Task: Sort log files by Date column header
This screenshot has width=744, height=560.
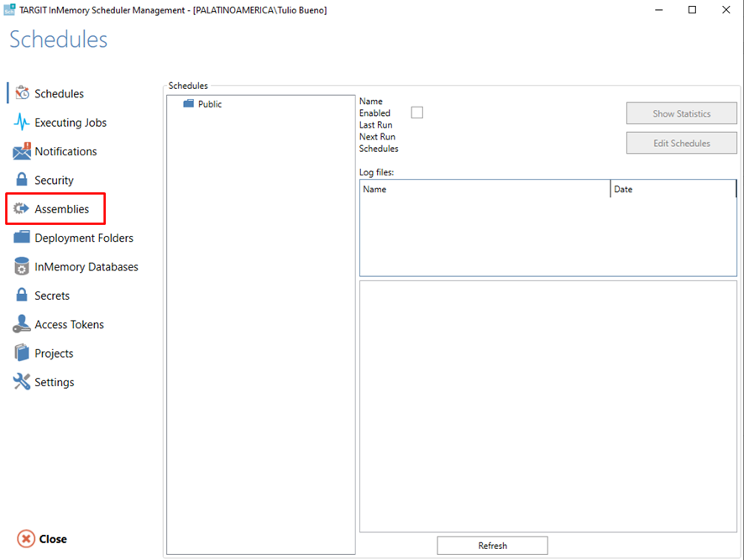Action: [673, 189]
